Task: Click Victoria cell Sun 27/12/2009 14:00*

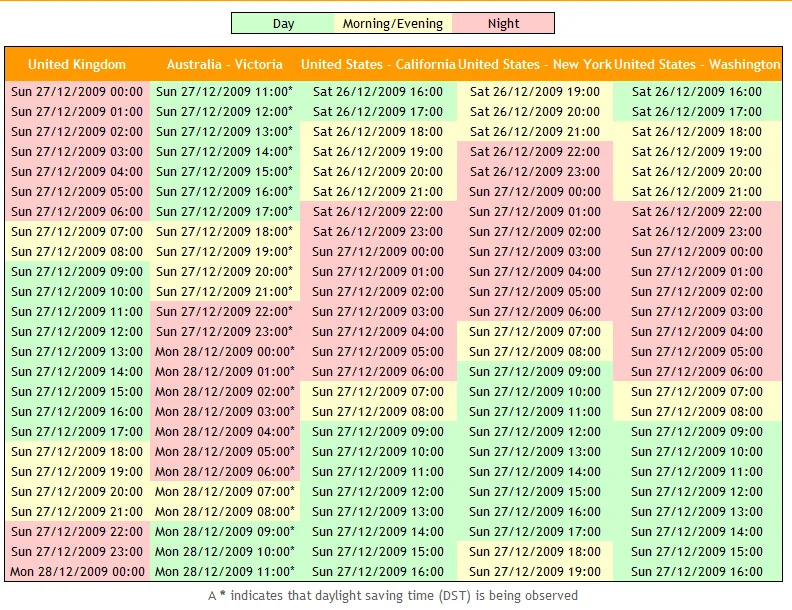Action: [x=225, y=151]
